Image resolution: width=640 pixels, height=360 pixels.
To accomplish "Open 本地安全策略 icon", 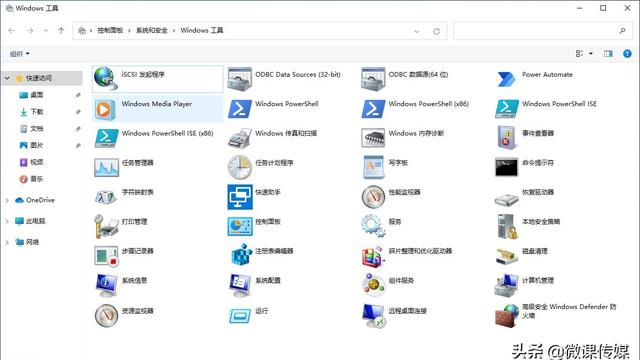I will point(507,227).
